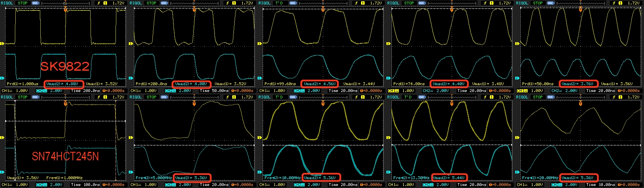Toggle the T'D status in the 13.30MHz panel
This screenshot has height=188, width=644.
coord(408,97)
